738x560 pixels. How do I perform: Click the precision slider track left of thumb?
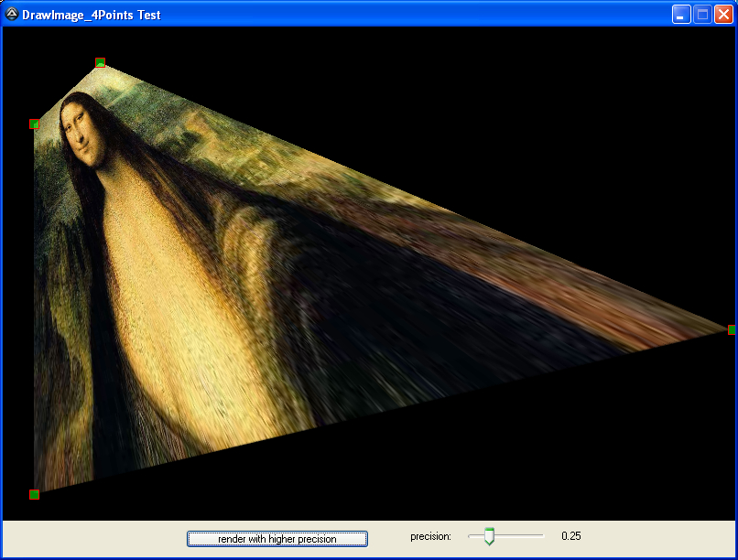[475, 535]
